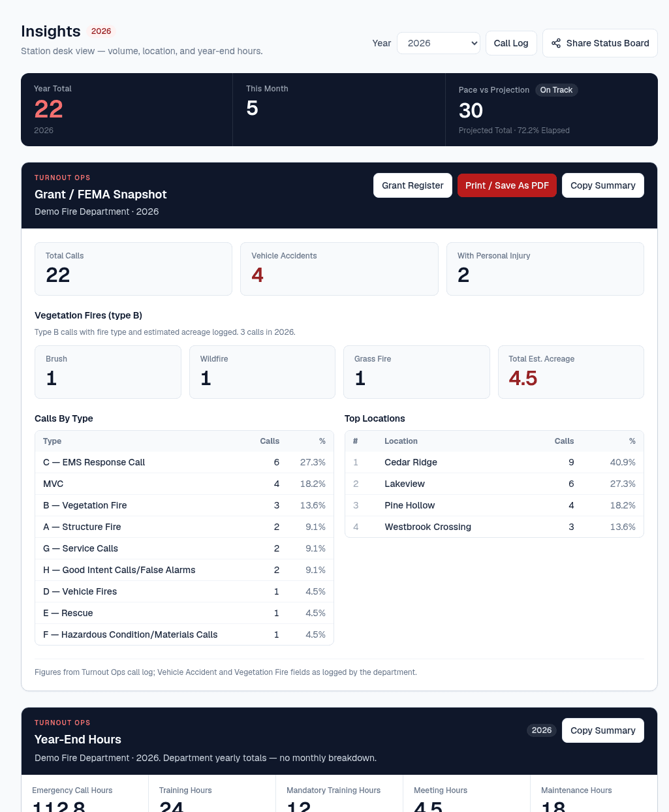Click the Projected Total value 30
The image size is (669, 812).
click(471, 111)
